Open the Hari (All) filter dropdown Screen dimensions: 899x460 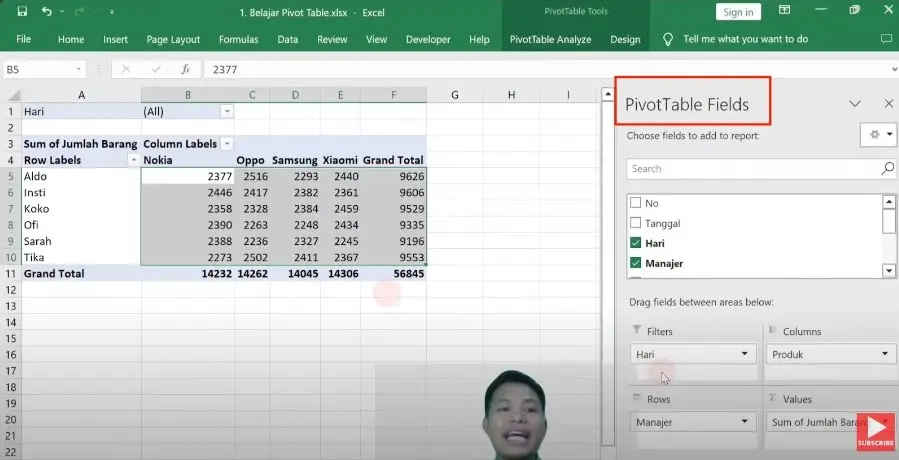(227, 112)
